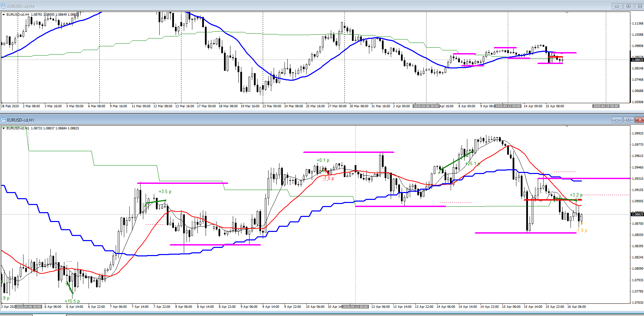This screenshot has width=644, height=316.
Task: Close the EURUSD-cd,H4 chart window
Action: (x=640, y=6)
